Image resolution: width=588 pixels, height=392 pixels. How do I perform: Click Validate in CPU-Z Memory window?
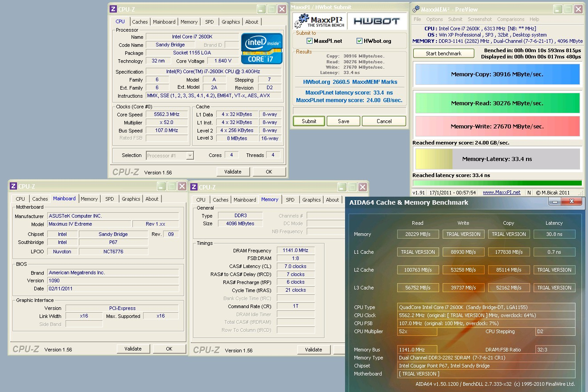pyautogui.click(x=313, y=350)
